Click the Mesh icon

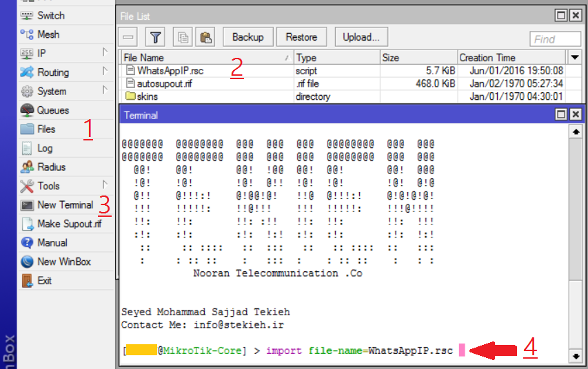coord(27,34)
